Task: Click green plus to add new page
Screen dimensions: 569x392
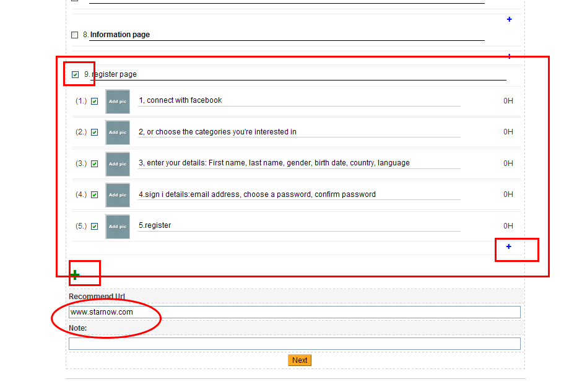Action: point(75,275)
